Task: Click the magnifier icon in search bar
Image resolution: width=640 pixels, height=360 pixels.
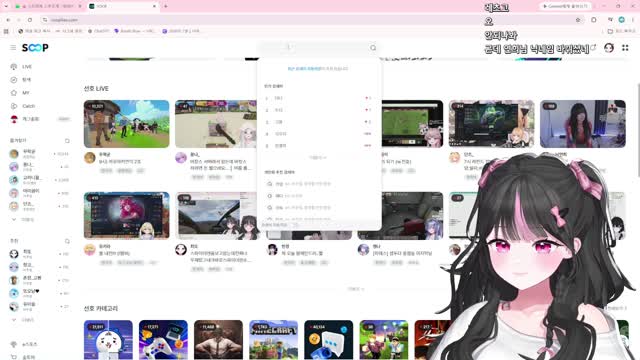Action: (373, 48)
